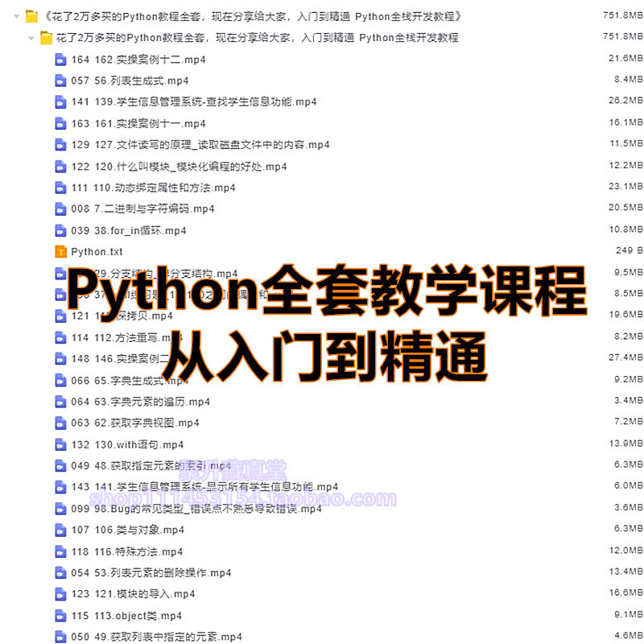The width and height of the screenshot is (644, 644).
Task: Select file name 115 113.object类.mp4
Action: (126, 616)
